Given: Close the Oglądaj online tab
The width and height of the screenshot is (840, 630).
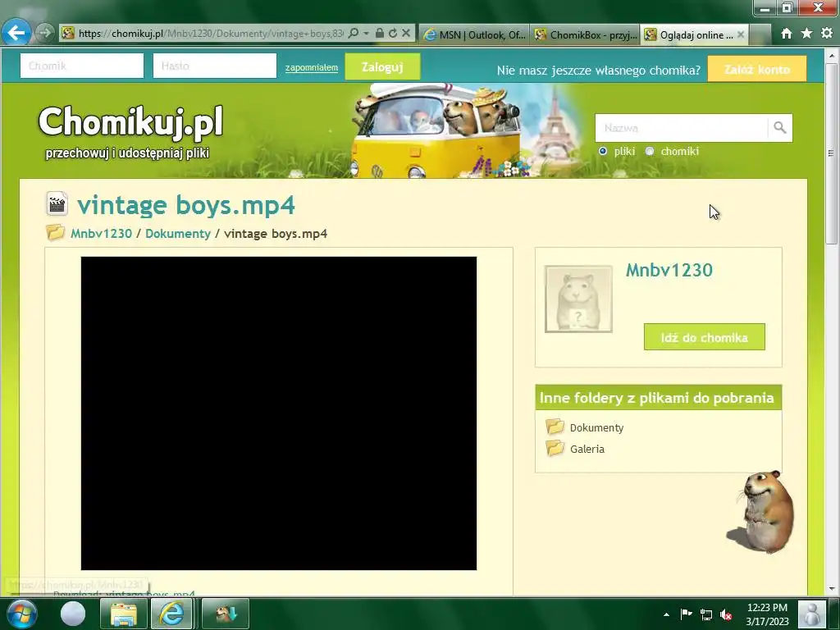Looking at the screenshot, I should coord(741,34).
